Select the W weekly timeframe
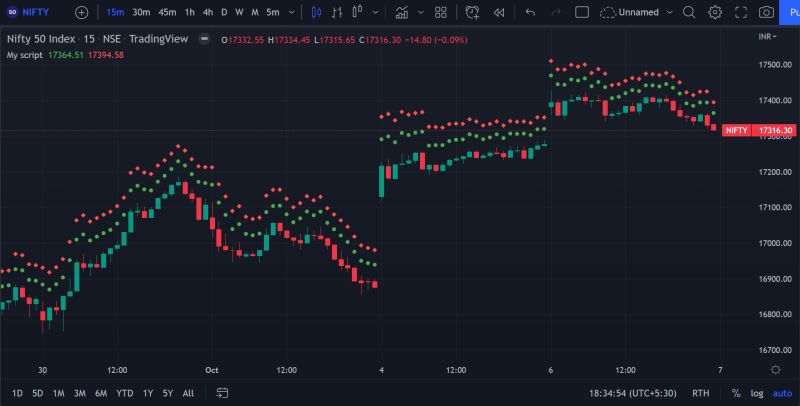The height and width of the screenshot is (406, 800). [239, 12]
